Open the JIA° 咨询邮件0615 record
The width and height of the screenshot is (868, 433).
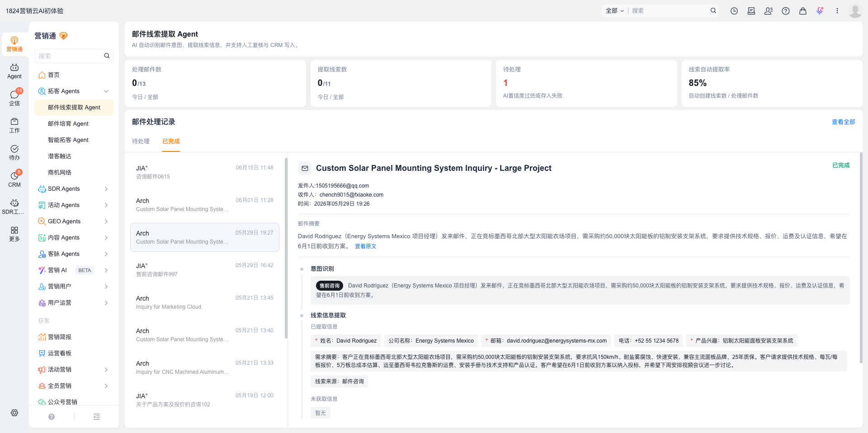point(204,172)
